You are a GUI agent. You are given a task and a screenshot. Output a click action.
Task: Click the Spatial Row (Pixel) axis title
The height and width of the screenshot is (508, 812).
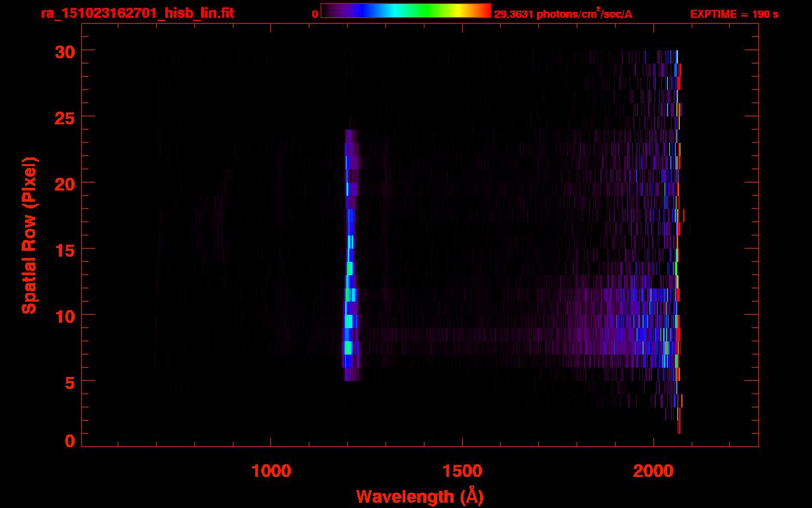[29, 235]
